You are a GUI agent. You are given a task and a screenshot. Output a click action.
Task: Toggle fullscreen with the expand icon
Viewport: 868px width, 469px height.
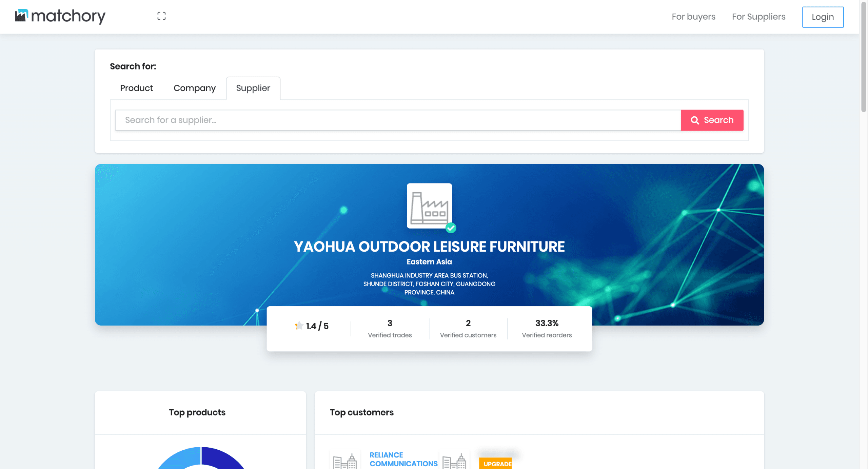click(161, 16)
